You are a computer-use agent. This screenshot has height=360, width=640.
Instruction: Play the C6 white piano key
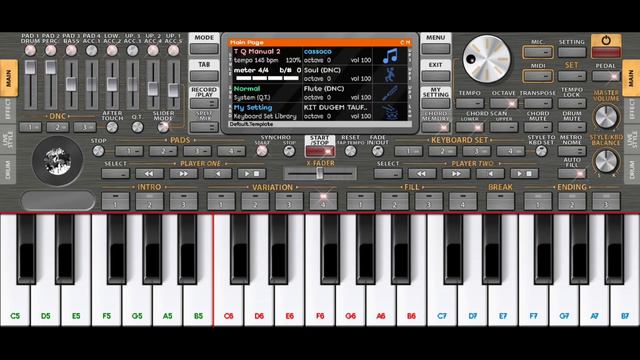click(229, 269)
